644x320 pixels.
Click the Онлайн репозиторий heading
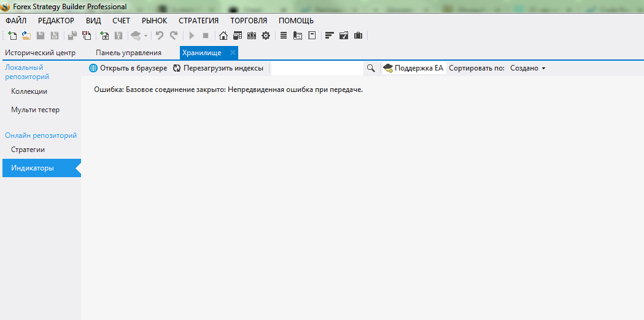pos(41,135)
